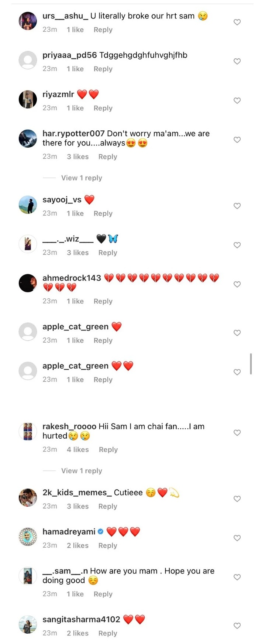
Task: Open har.rypotter007's profile avatar
Action: pyautogui.click(x=27, y=138)
